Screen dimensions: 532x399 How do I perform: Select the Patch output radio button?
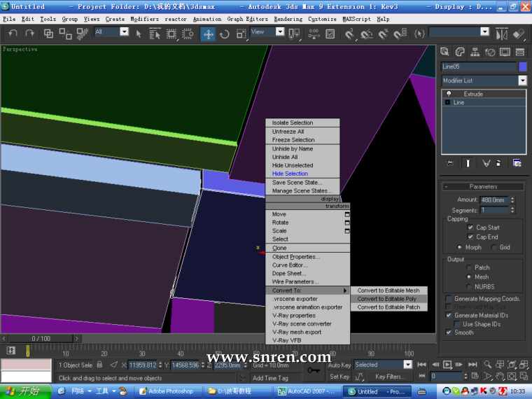[470, 267]
